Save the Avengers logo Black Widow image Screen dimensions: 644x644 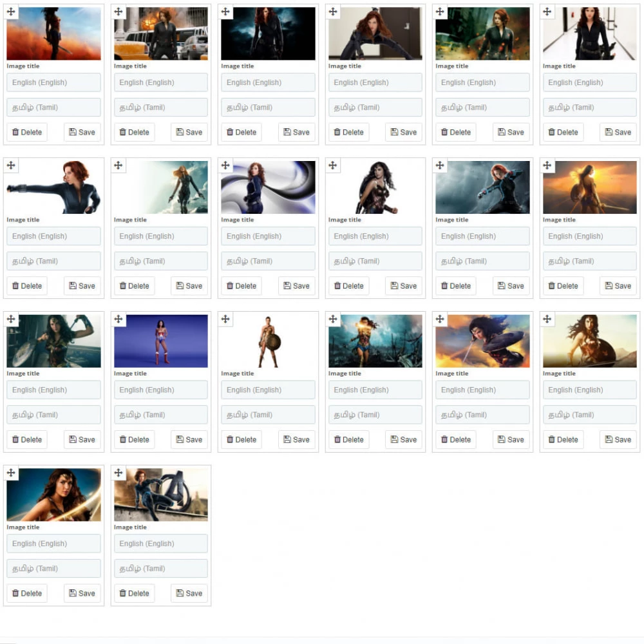click(189, 594)
